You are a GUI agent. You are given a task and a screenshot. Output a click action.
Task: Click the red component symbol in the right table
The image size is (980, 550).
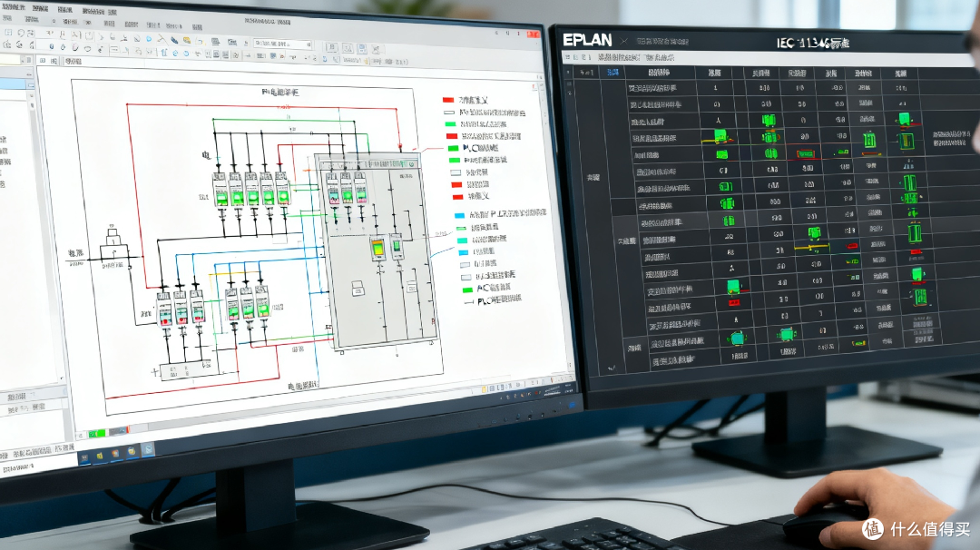point(804,153)
